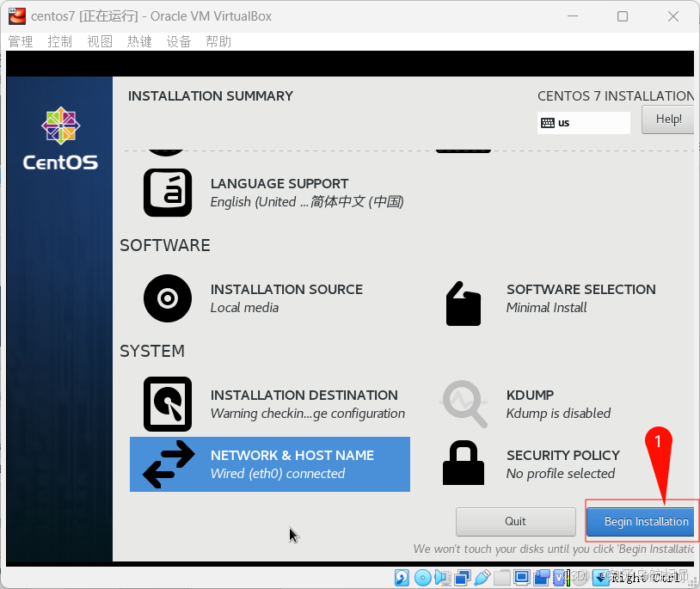
Task: Open the 热键 menu
Action: point(139,41)
